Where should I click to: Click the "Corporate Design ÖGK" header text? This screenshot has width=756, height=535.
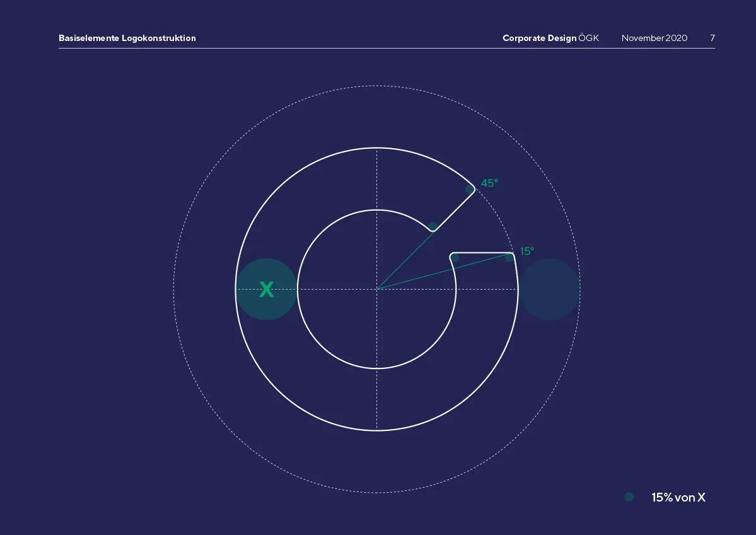[x=550, y=38]
